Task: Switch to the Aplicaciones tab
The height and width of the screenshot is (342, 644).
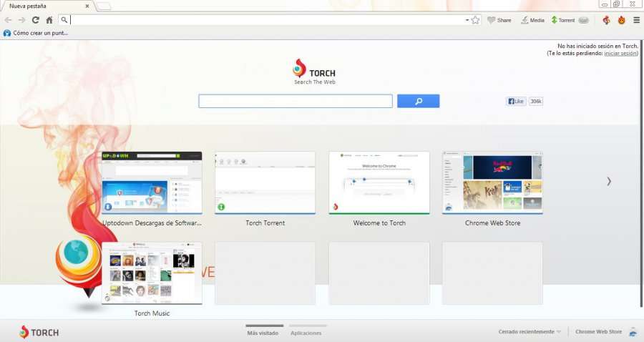Action: coord(306,333)
